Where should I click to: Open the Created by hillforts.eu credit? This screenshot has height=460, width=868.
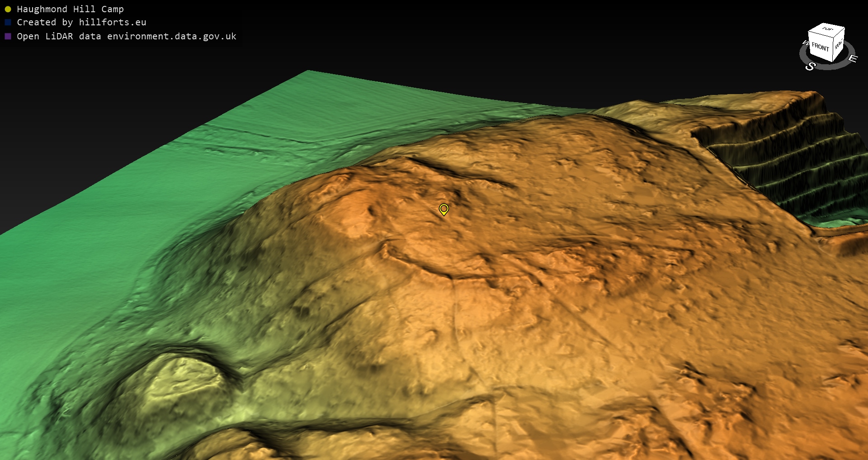click(x=81, y=22)
